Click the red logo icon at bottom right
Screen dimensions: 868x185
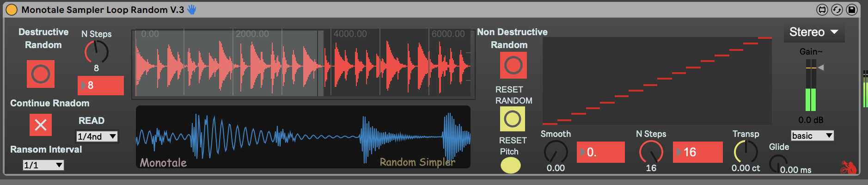[x=848, y=167]
